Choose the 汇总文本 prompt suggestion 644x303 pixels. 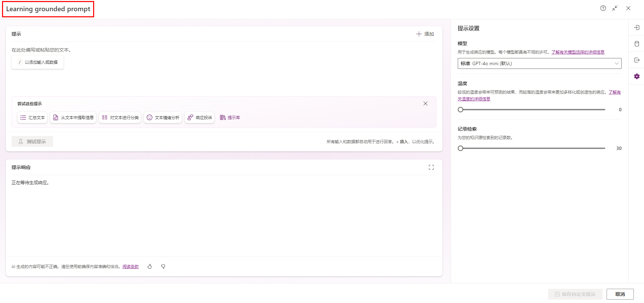click(32, 117)
